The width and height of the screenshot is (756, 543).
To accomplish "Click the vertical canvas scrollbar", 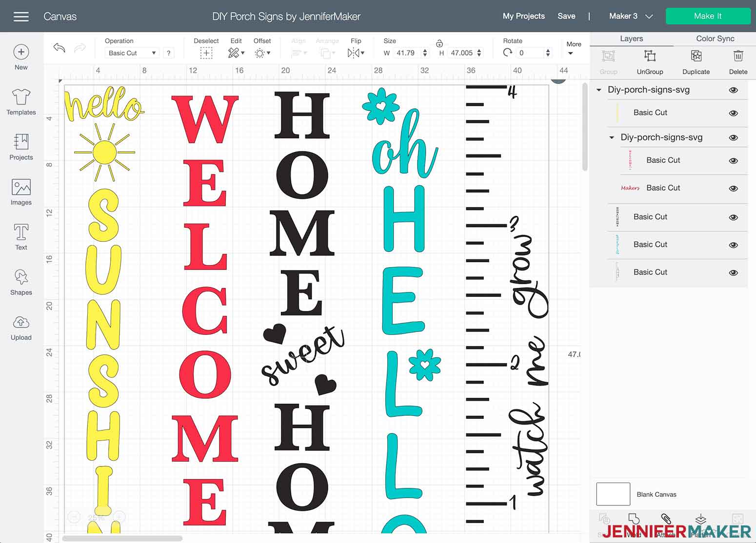I will click(x=585, y=127).
